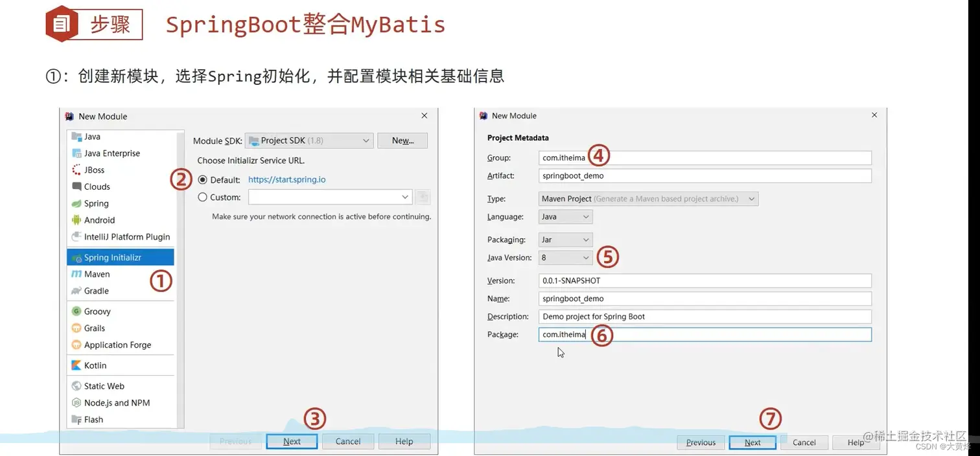Click the Group input field
The image size is (980, 456).
click(x=705, y=157)
